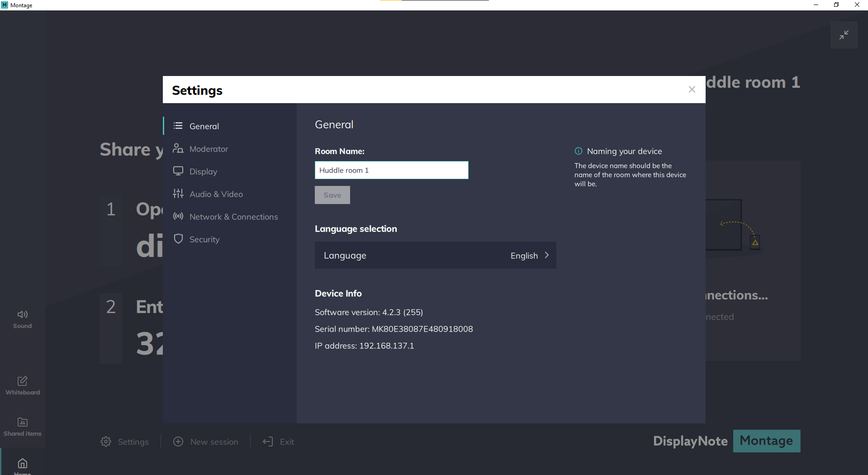
Task: Click the Sound speaker icon in sidebar
Action: 23,314
